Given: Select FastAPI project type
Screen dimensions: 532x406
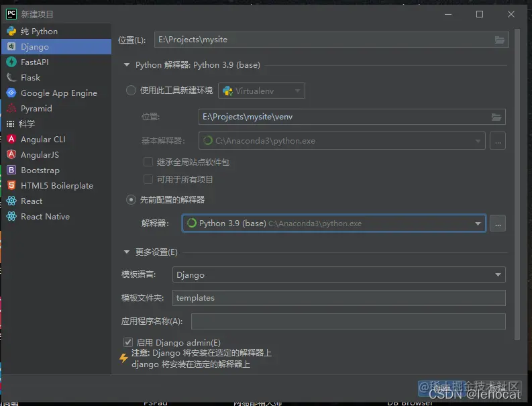Looking at the screenshot, I should [56, 62].
